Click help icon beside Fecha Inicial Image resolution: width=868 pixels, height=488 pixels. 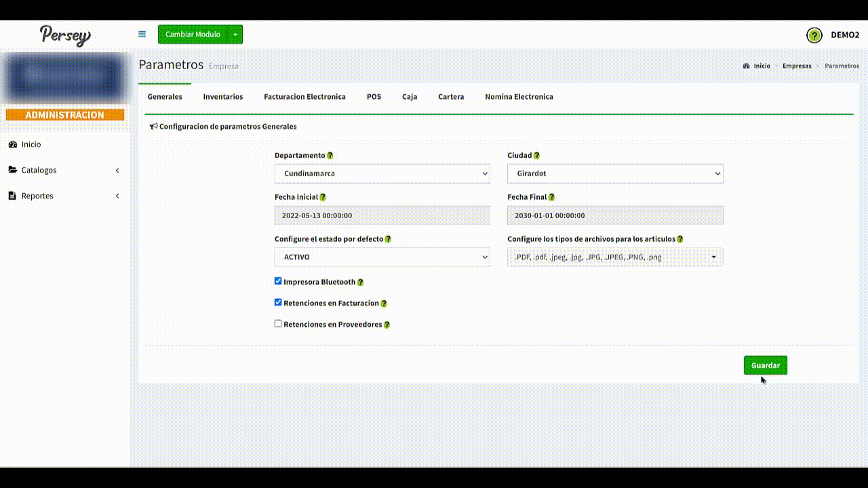point(323,197)
